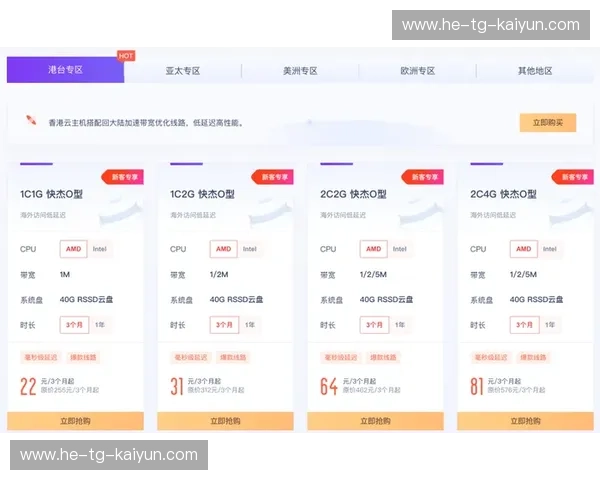Choose 1年 duration for 2C2G plan
The image size is (600, 480).
[400, 325]
